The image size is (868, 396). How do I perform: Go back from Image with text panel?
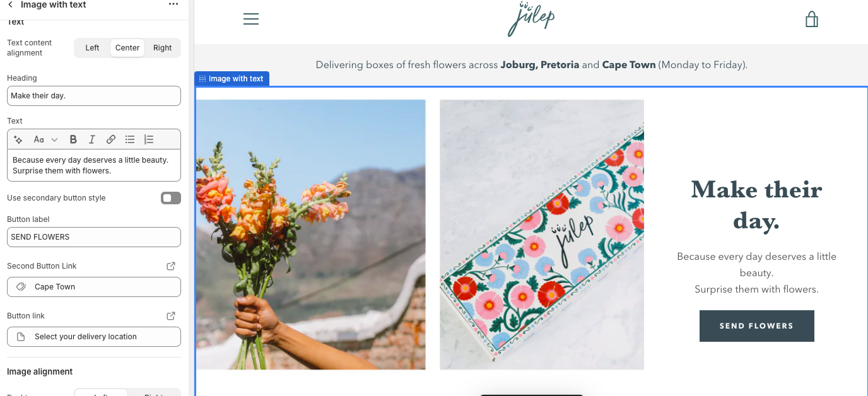[10, 5]
